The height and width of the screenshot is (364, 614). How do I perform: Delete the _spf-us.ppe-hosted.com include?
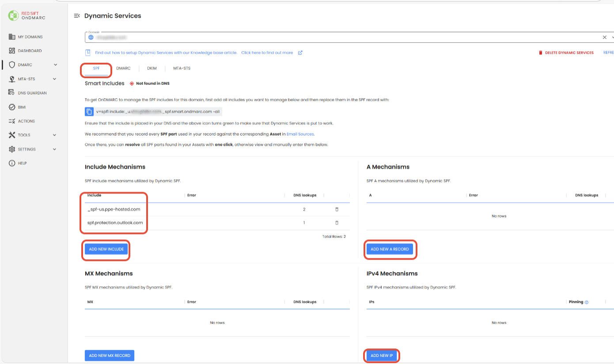click(337, 209)
